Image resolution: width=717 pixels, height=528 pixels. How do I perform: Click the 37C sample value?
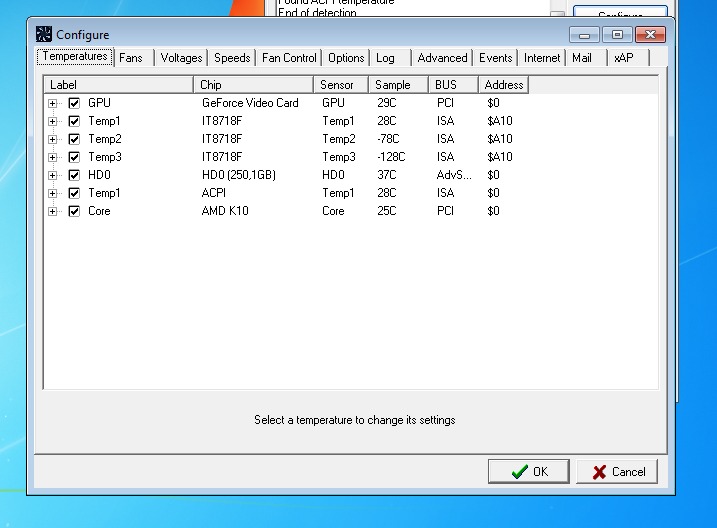tap(387, 175)
